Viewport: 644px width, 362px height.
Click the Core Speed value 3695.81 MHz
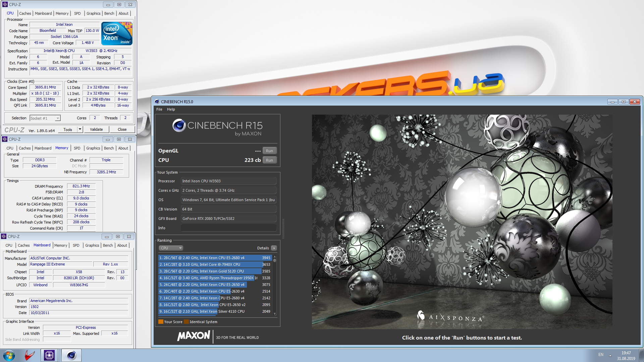pyautogui.click(x=45, y=87)
